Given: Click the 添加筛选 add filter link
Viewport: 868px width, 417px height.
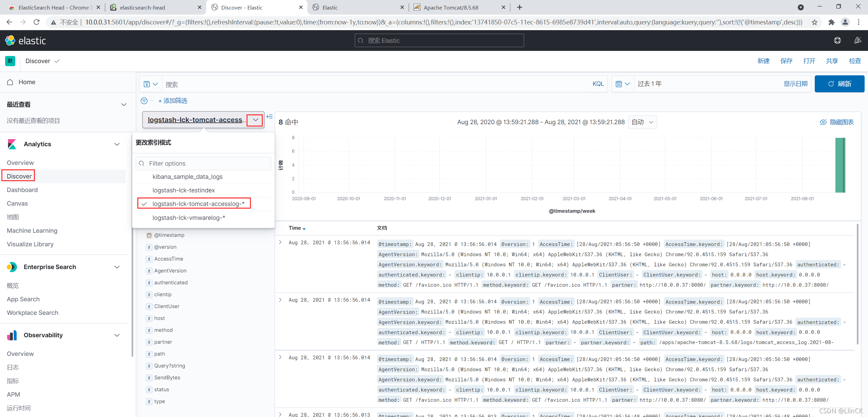Looking at the screenshot, I should 173,101.
